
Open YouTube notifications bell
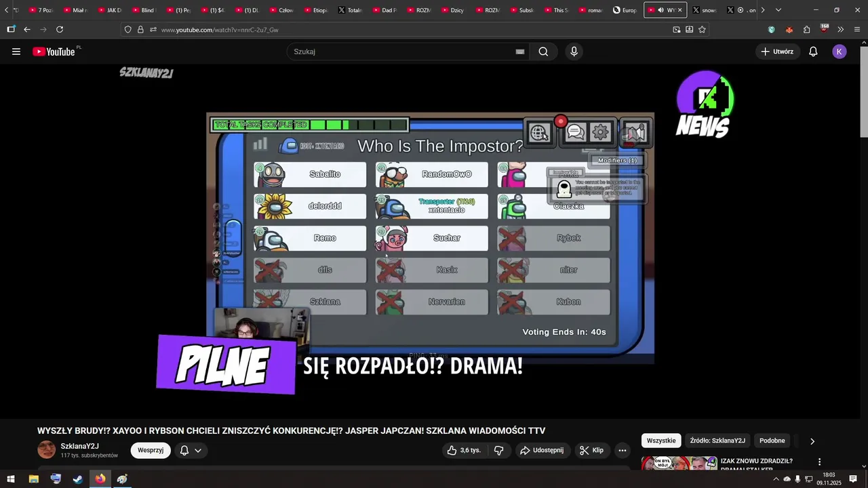point(813,52)
